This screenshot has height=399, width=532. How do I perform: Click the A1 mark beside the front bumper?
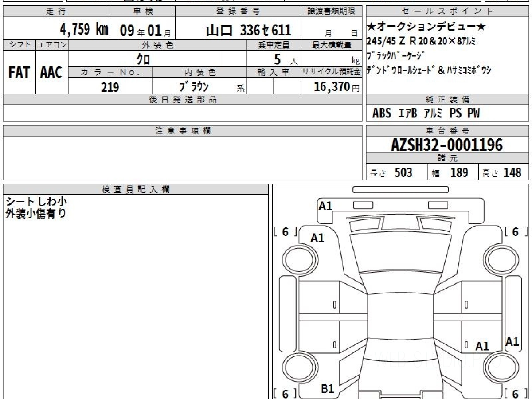tap(325, 206)
